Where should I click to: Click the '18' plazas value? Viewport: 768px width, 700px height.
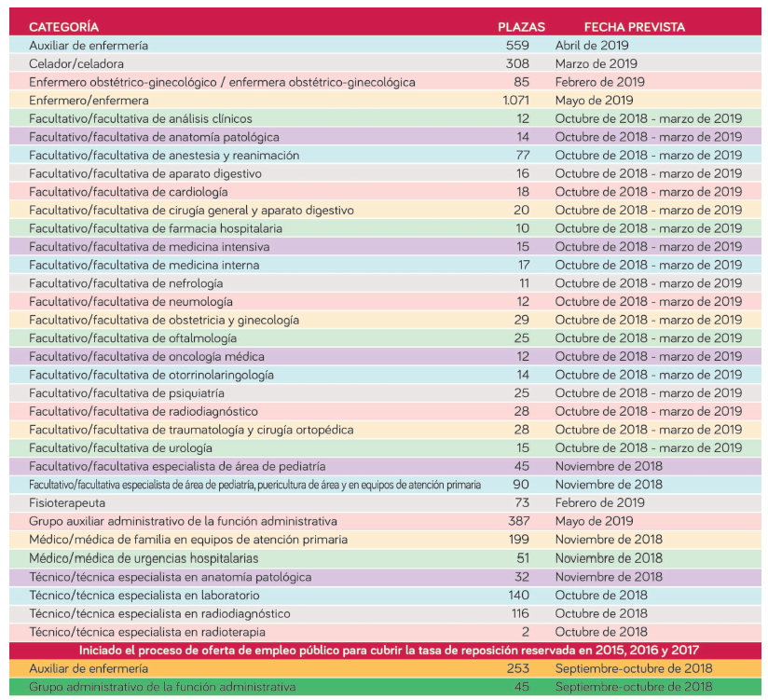(x=523, y=192)
